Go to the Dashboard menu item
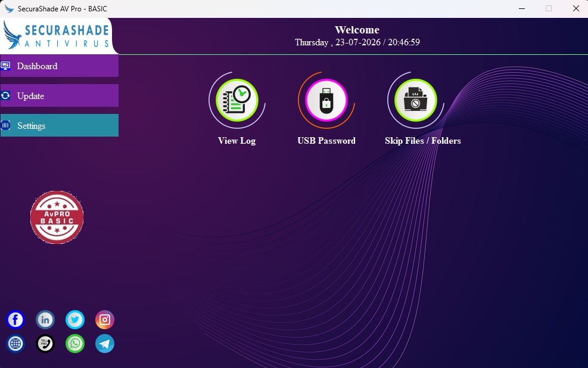The image size is (588, 368). 59,66
